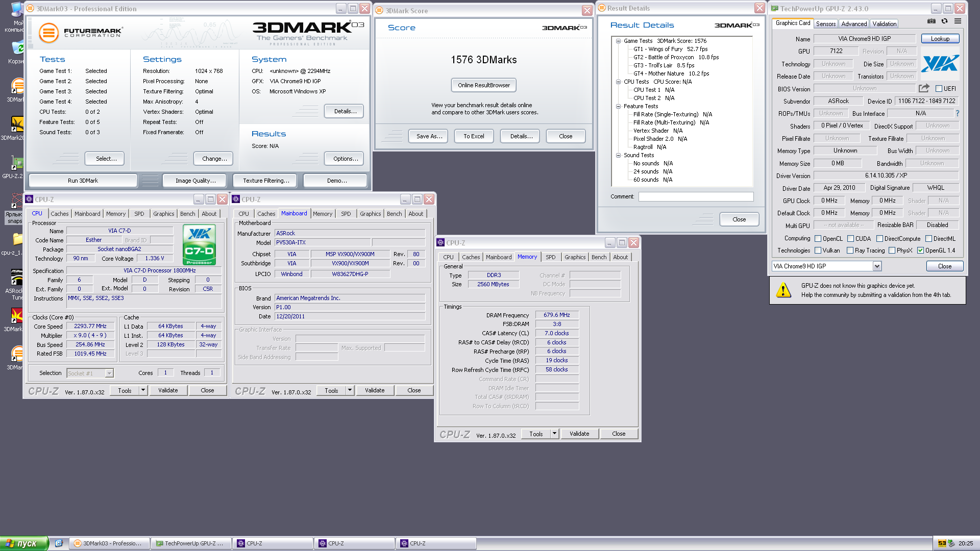This screenshot has width=980, height=551.
Task: Click the Lookup button in GPU-Z
Action: click(940, 39)
